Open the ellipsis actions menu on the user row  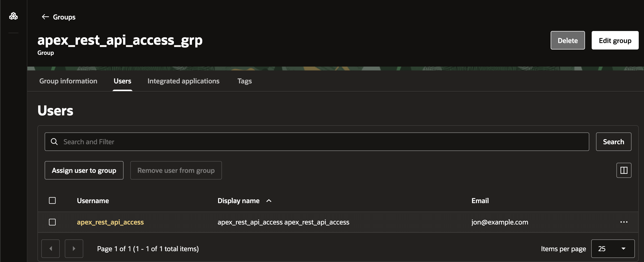pos(624,222)
